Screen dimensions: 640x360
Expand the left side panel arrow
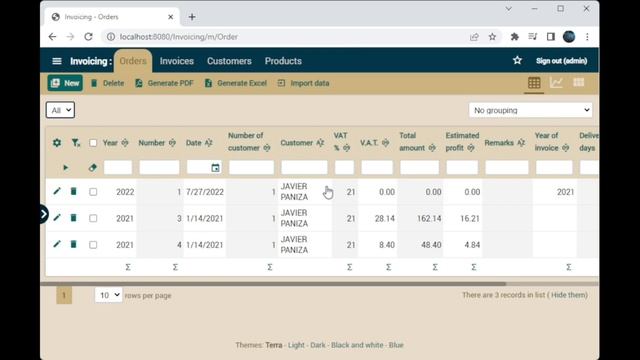tap(44, 214)
